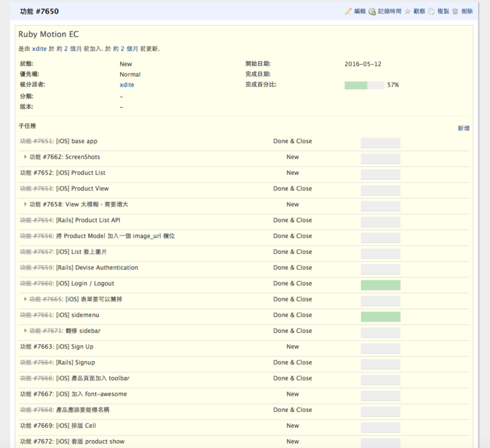Click the 刪除 delete link
The width and height of the screenshot is (490, 448).
coord(467,12)
